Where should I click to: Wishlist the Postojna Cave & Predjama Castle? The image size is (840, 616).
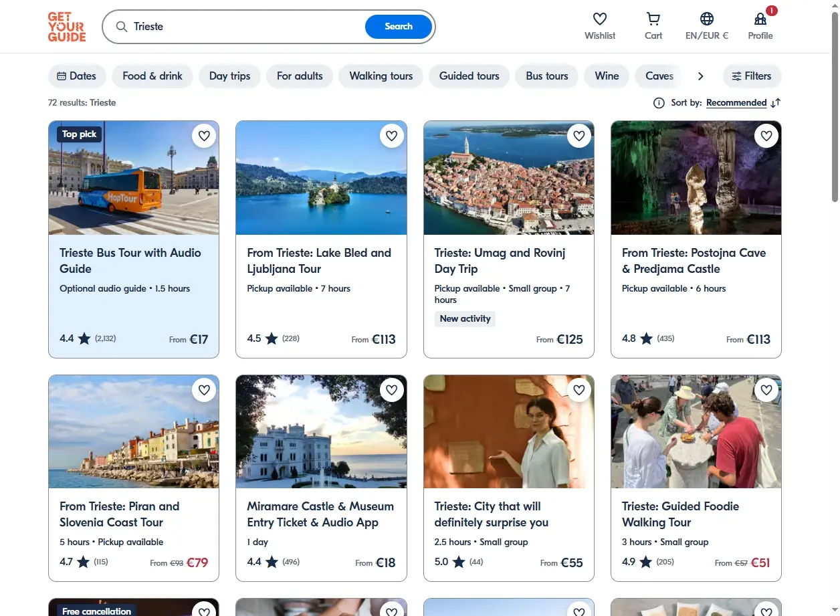(766, 136)
